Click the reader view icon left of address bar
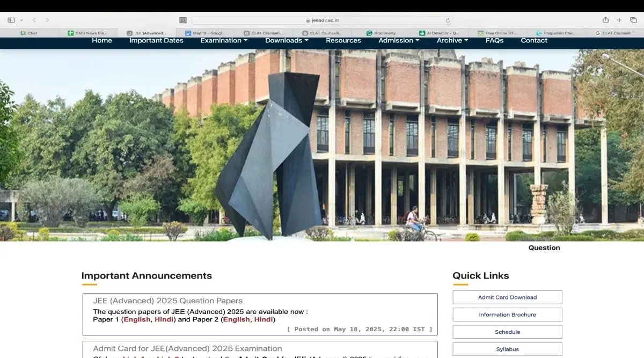644x358 pixels. [183, 20]
